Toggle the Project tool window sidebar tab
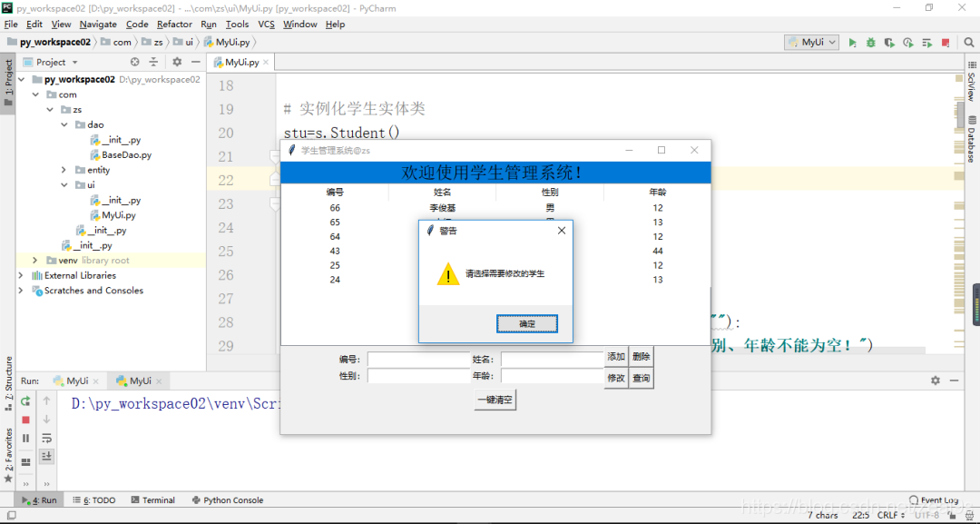The image size is (980, 524). (8, 84)
